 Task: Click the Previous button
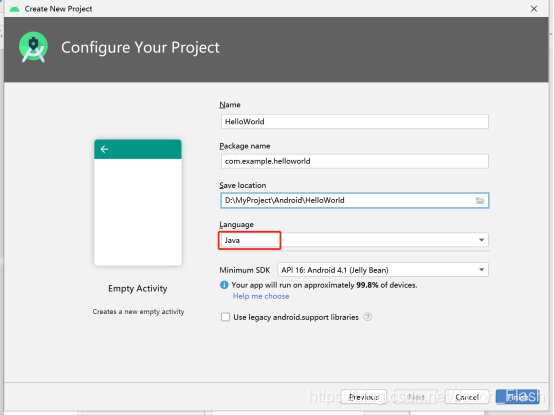(x=364, y=397)
